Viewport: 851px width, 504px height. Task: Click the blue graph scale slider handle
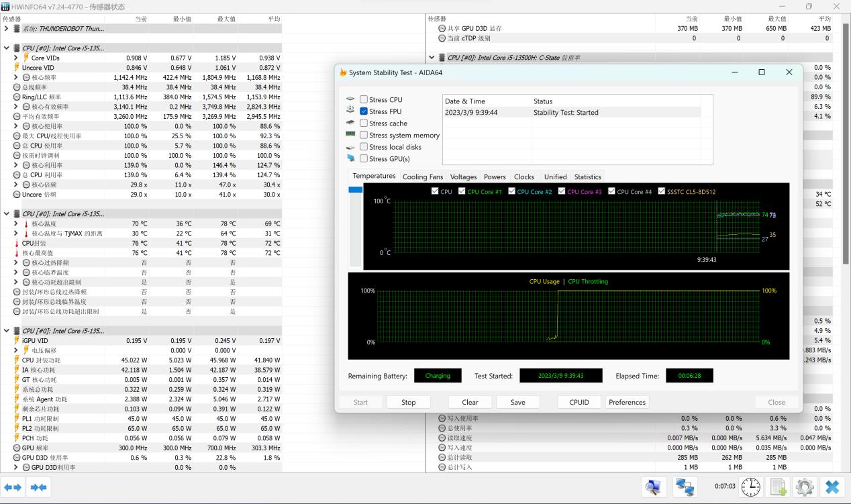[x=355, y=191]
